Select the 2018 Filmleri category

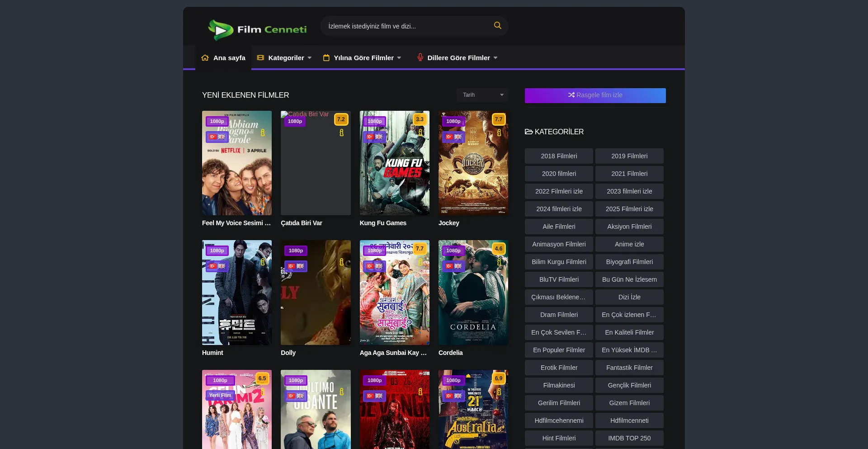coord(559,156)
